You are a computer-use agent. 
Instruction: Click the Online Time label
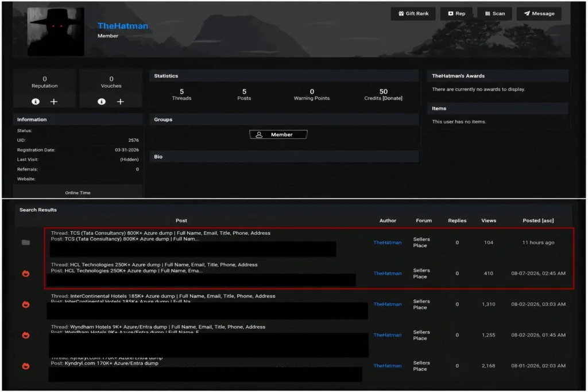78,193
